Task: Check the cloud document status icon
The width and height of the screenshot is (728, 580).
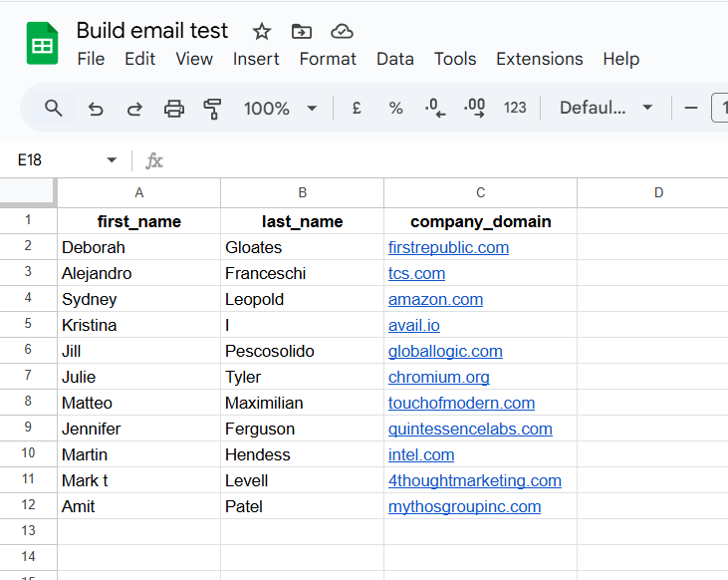Action: point(342,31)
